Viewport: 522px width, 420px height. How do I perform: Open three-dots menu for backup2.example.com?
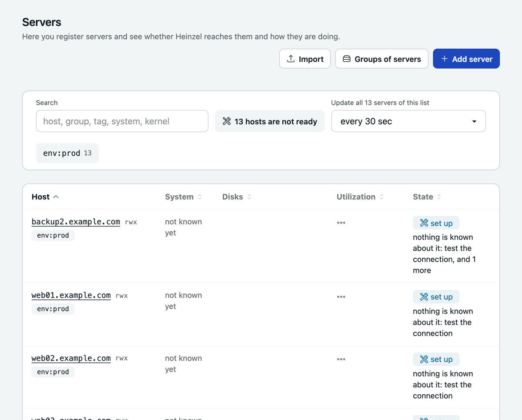(341, 223)
